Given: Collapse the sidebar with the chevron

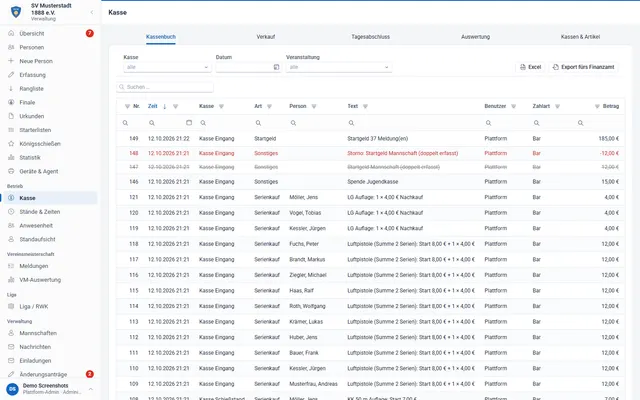Looking at the screenshot, I should click(92, 12).
